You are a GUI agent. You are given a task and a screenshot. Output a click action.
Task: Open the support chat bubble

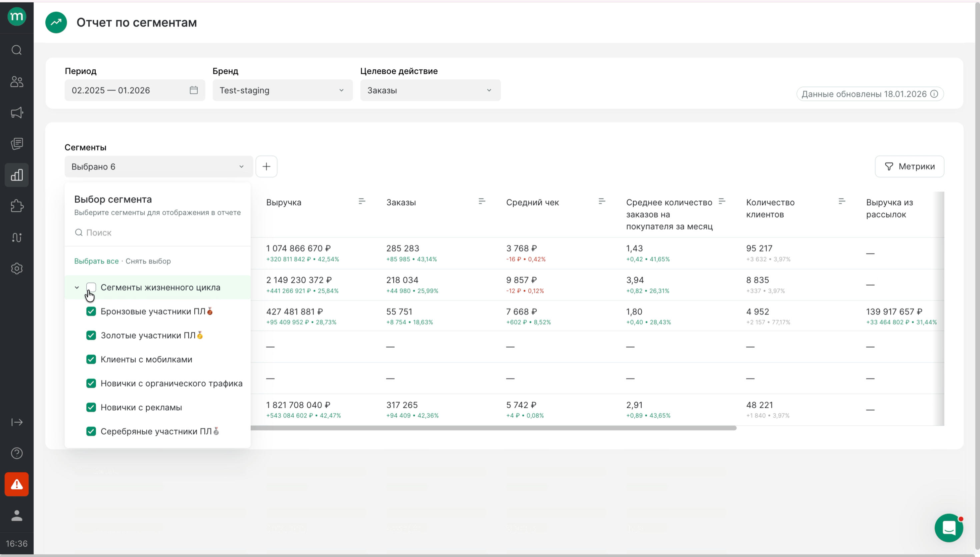point(949,528)
